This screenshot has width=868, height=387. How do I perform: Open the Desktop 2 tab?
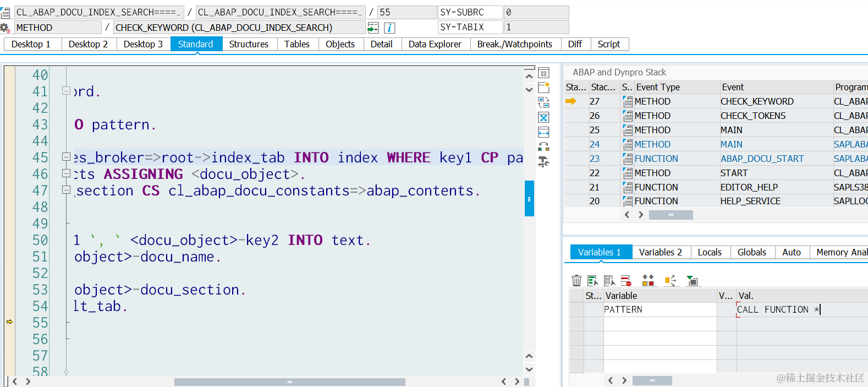(89, 44)
